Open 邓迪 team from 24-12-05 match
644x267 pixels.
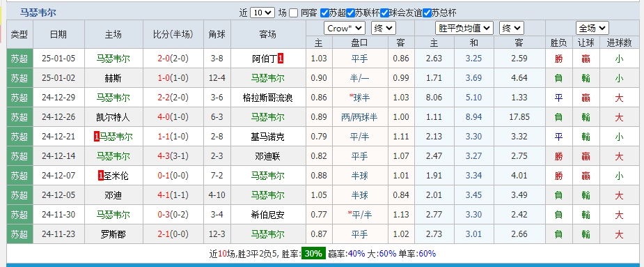point(113,195)
